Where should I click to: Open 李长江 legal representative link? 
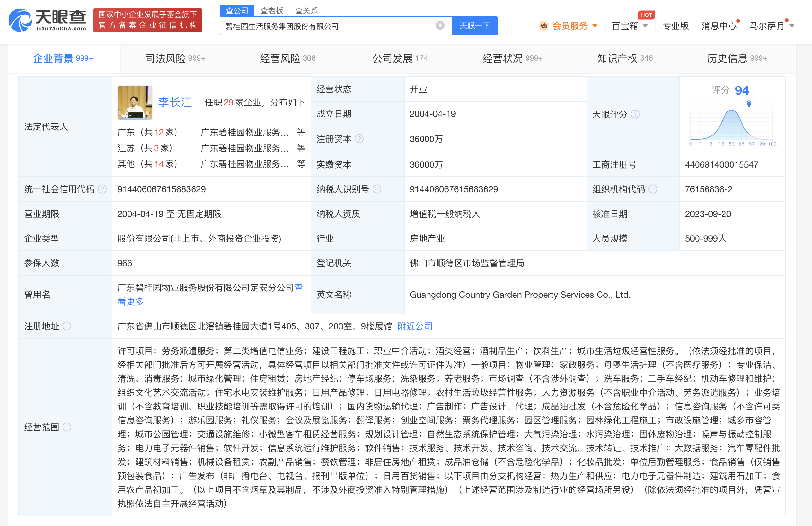pos(175,102)
